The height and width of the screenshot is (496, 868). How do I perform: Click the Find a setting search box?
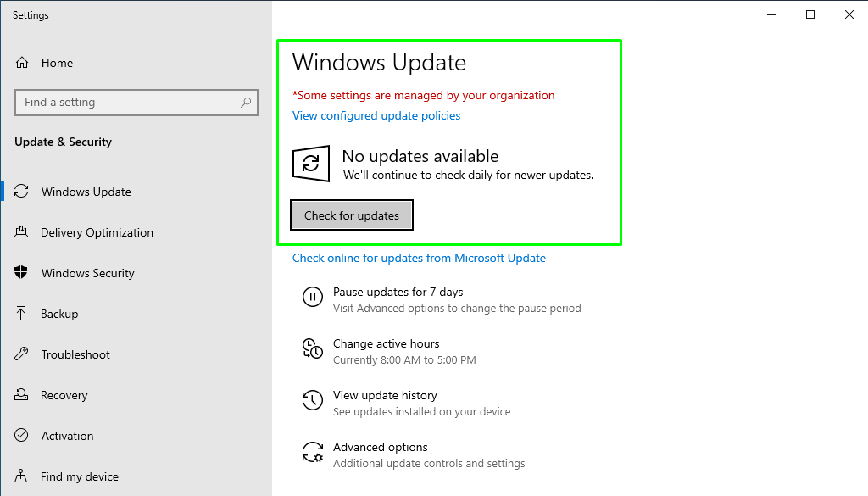click(127, 103)
